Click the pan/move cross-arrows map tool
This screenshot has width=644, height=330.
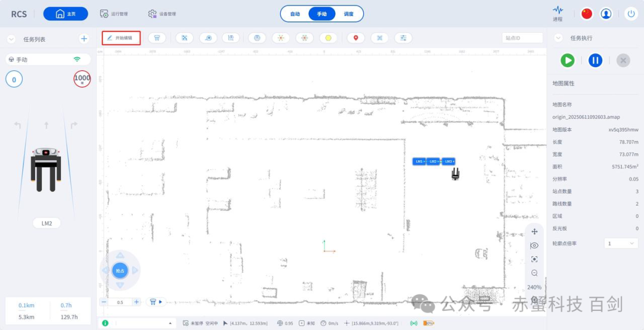point(534,232)
